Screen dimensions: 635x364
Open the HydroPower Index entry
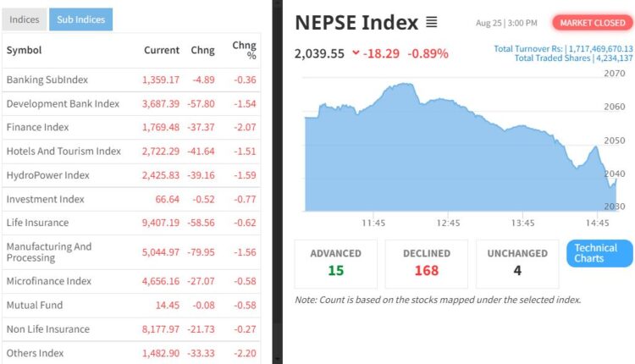pyautogui.click(x=47, y=175)
